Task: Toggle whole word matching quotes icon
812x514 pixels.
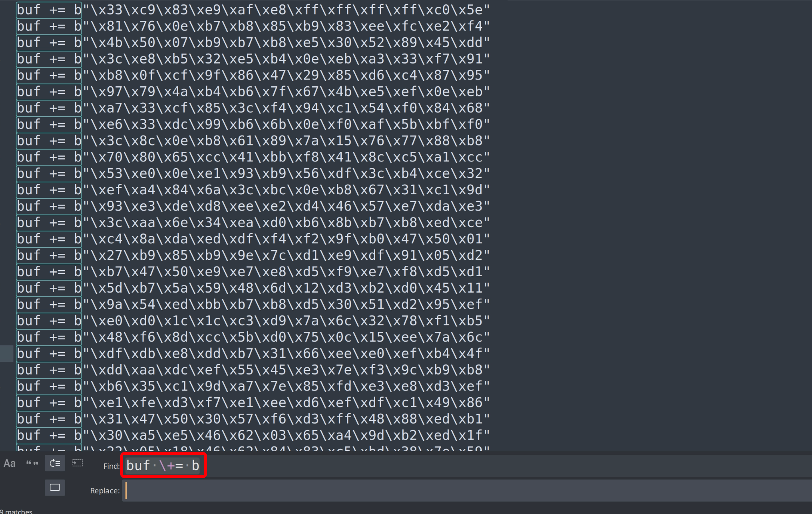Action: [32, 464]
